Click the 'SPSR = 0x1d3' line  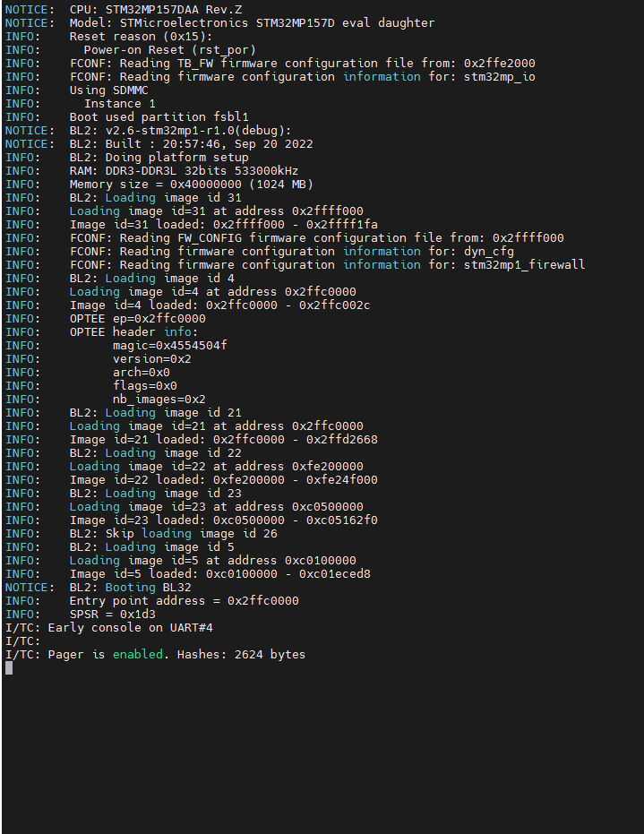[x=113, y=615]
